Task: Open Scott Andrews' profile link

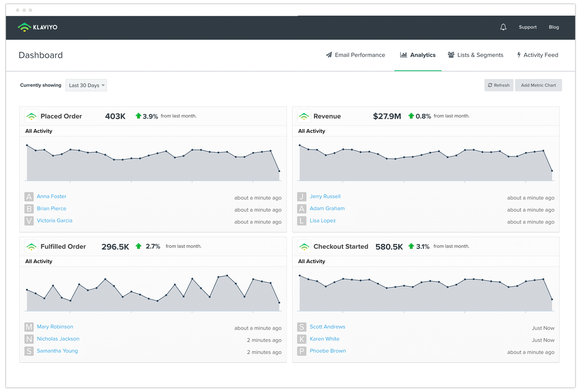Action: 328,327
